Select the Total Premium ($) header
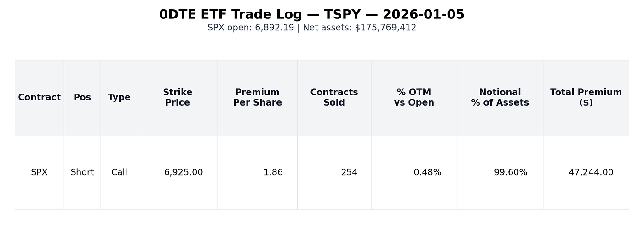644x230 pixels. pos(586,97)
